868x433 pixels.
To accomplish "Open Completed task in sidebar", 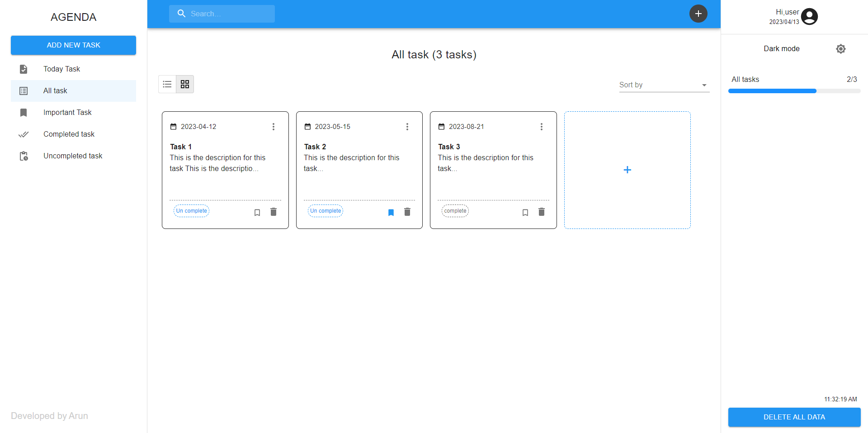I will (73, 134).
